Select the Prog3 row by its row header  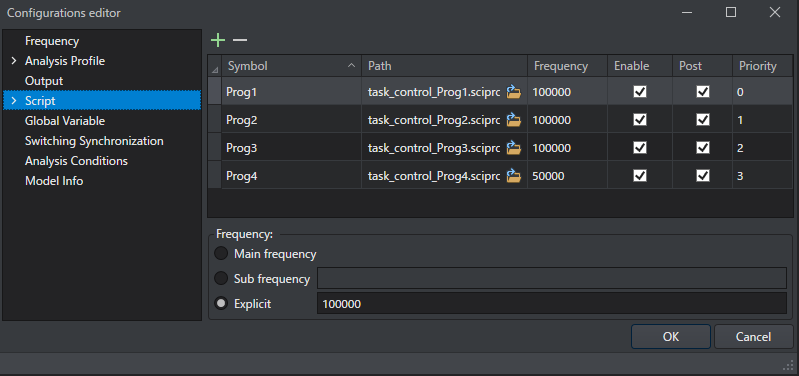215,148
